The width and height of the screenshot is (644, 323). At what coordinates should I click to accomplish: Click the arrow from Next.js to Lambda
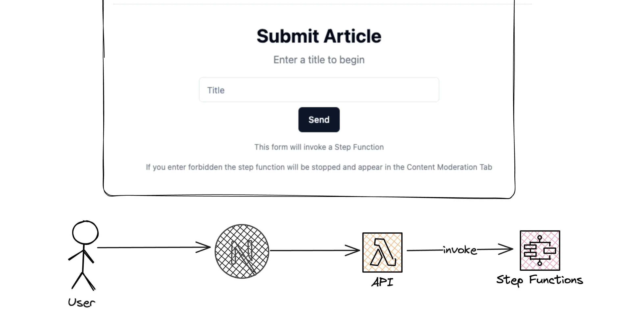pyautogui.click(x=312, y=250)
